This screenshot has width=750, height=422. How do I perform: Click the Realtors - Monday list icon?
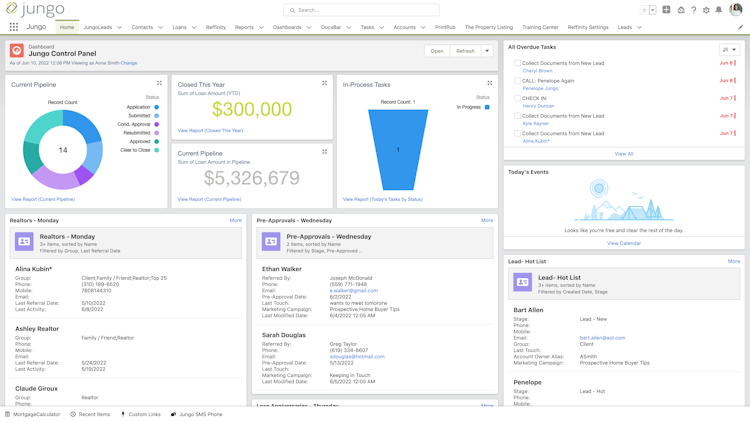click(x=24, y=242)
